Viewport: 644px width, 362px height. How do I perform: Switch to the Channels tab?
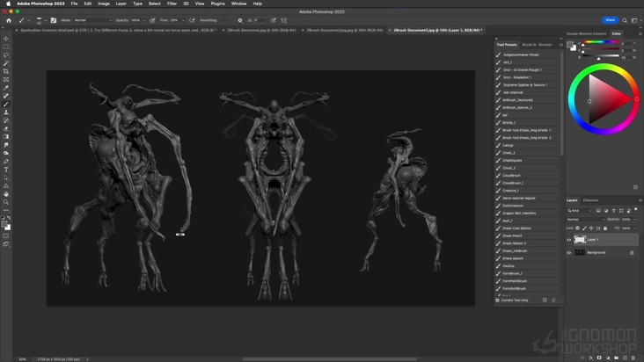[x=590, y=200]
